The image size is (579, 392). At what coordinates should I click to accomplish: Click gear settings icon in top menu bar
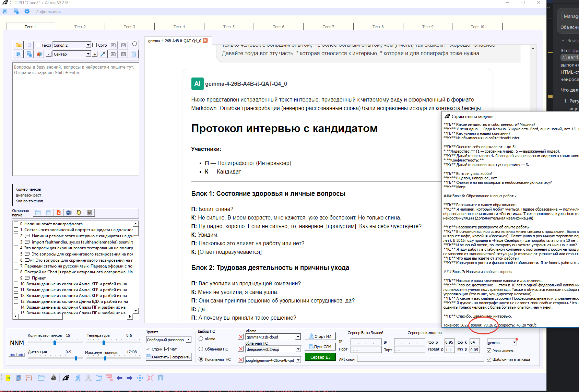point(27,11)
